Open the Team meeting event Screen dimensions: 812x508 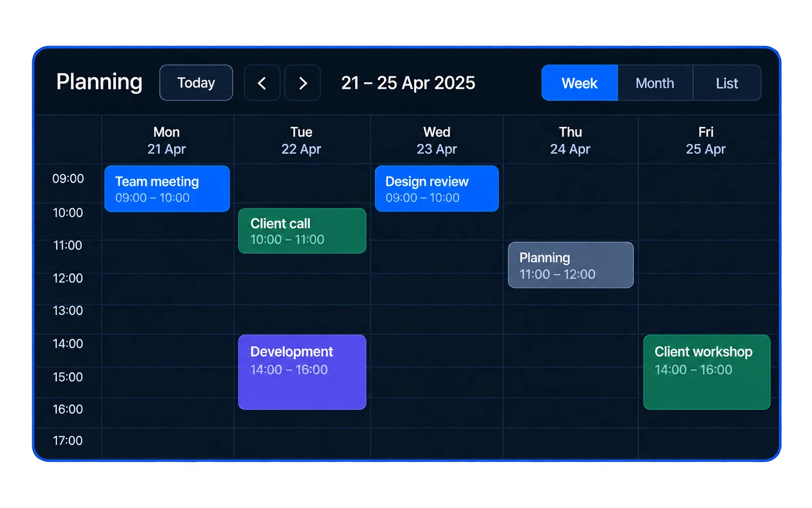pos(167,188)
